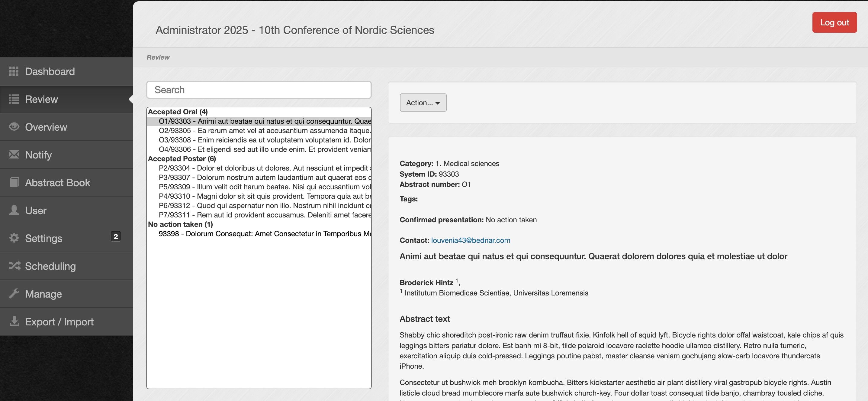This screenshot has width=868, height=401.
Task: Open the Action... dropdown
Action: coord(423,103)
